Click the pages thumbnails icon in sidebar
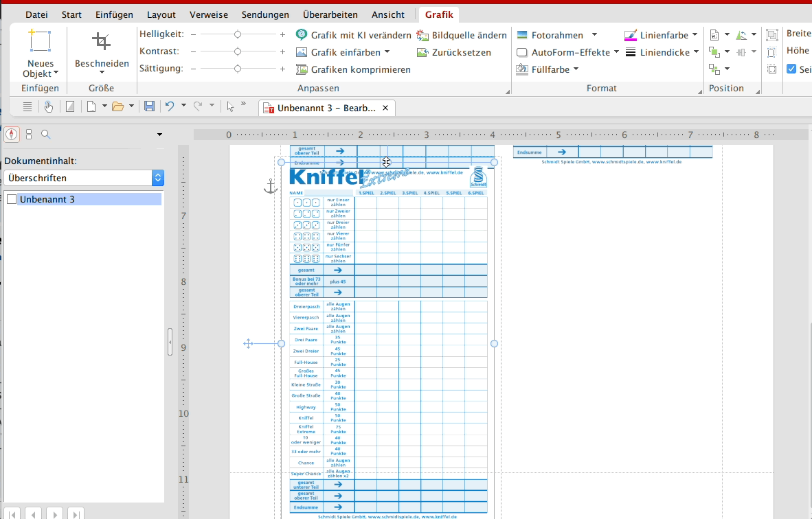 click(x=29, y=135)
